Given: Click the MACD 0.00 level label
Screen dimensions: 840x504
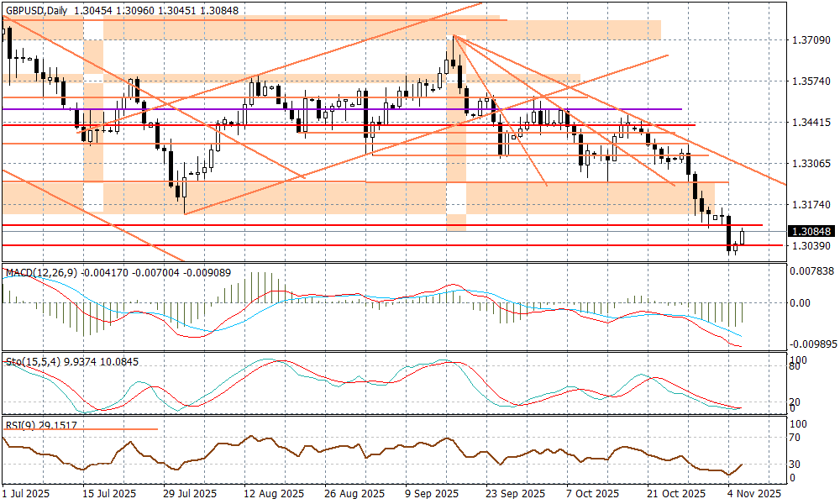Looking at the screenshot, I should (x=804, y=302).
